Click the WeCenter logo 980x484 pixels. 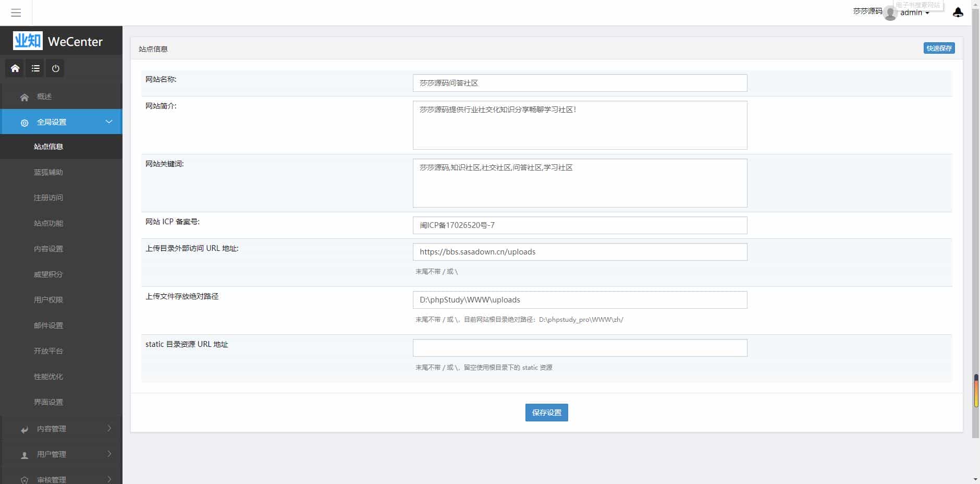tap(58, 41)
